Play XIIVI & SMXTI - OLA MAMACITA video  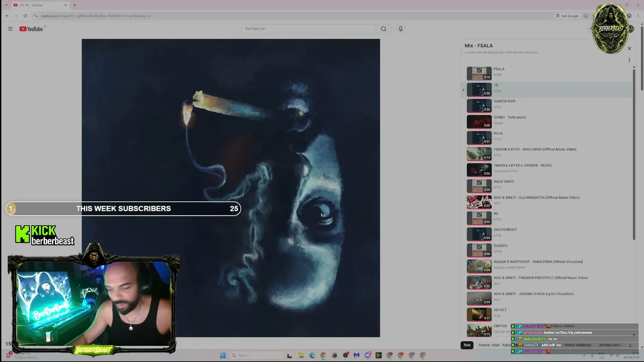pos(479,202)
